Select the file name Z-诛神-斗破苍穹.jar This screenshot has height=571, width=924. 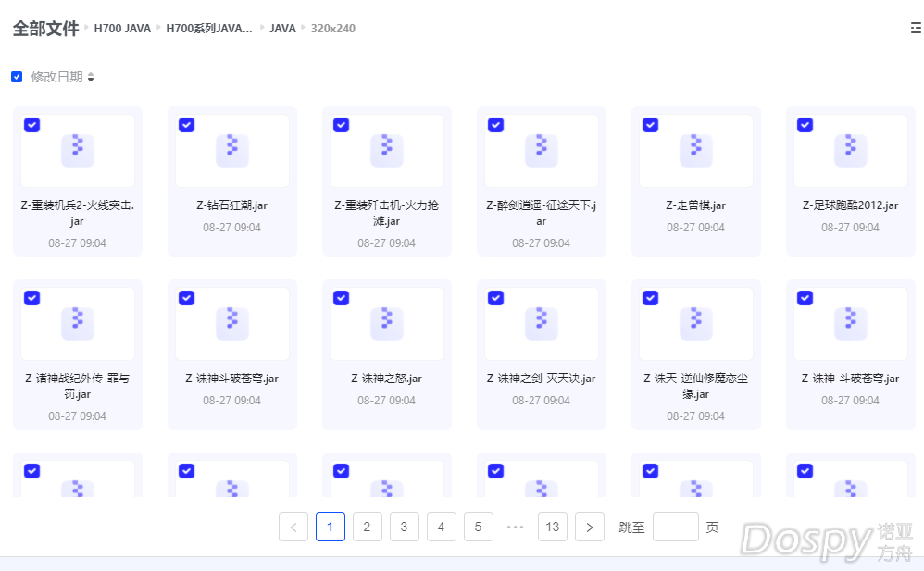pos(851,379)
